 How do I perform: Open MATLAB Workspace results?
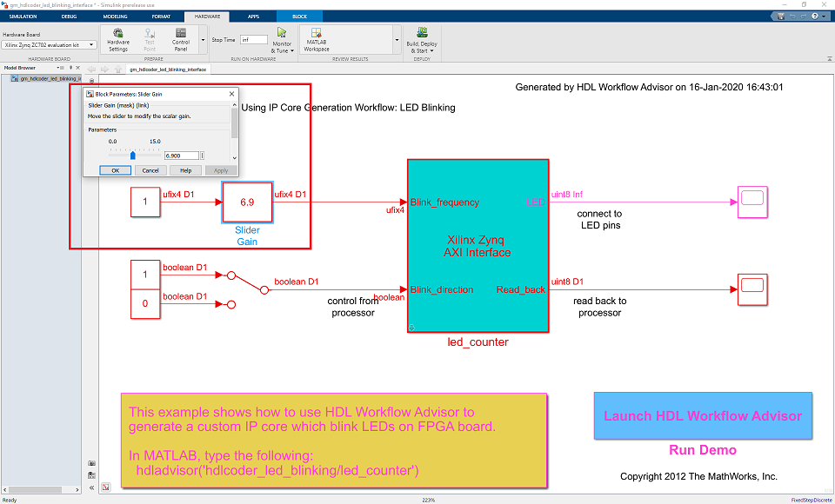tap(317, 40)
